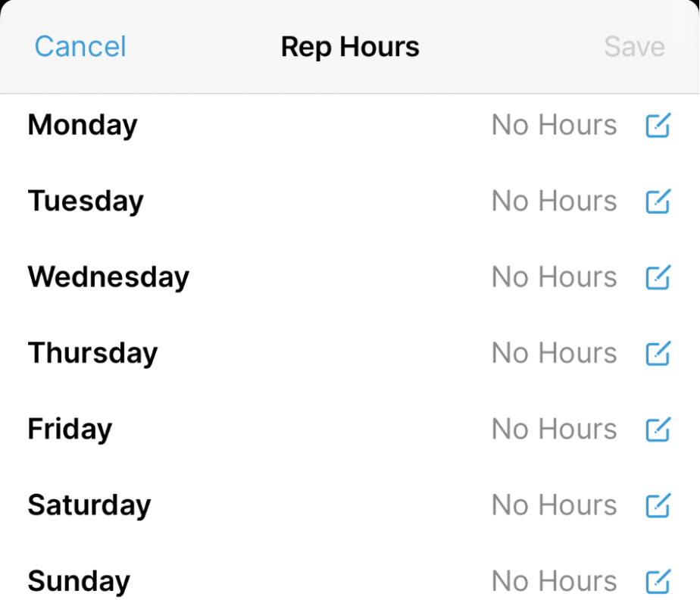The height and width of the screenshot is (603, 700).
Task: Choose the Friday row label
Action: pos(70,430)
